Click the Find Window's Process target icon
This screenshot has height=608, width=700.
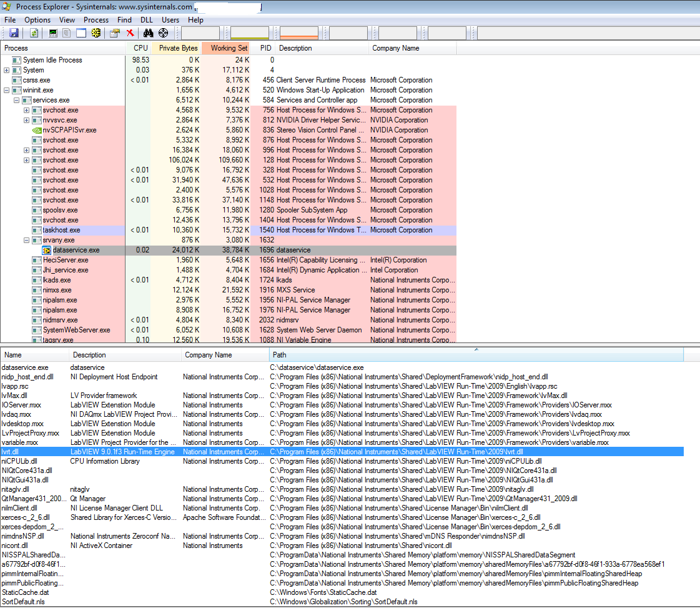(x=164, y=33)
